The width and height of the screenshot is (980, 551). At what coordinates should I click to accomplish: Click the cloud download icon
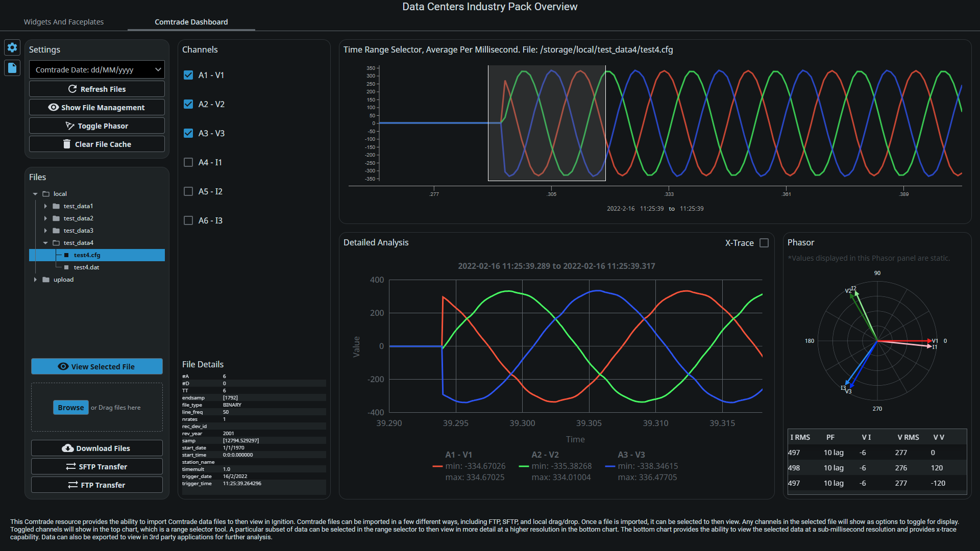coord(68,448)
